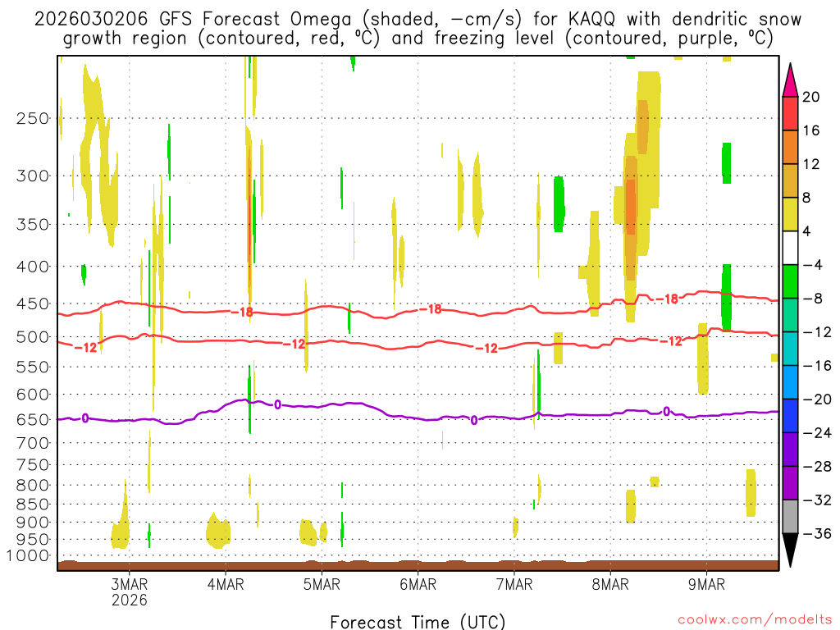Click the title line starting growth region
This screenshot has height=630, width=840.
coord(418,38)
